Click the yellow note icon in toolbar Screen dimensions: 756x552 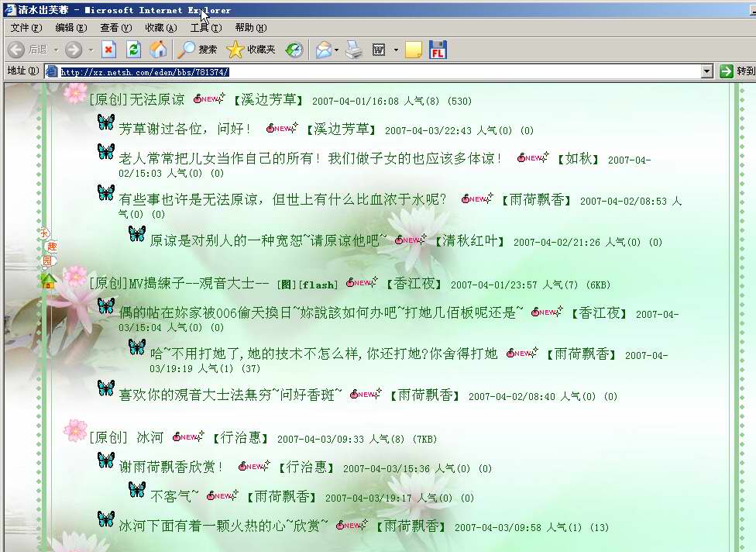point(413,49)
